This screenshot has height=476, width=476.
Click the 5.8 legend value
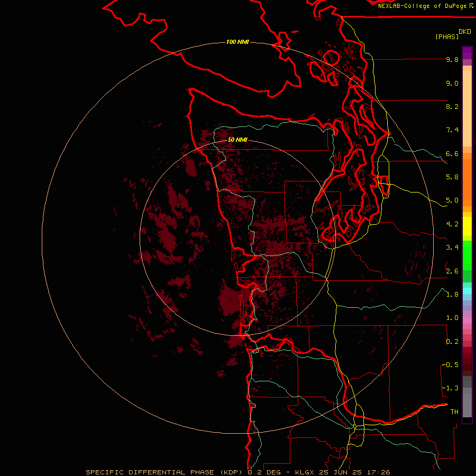(452, 177)
